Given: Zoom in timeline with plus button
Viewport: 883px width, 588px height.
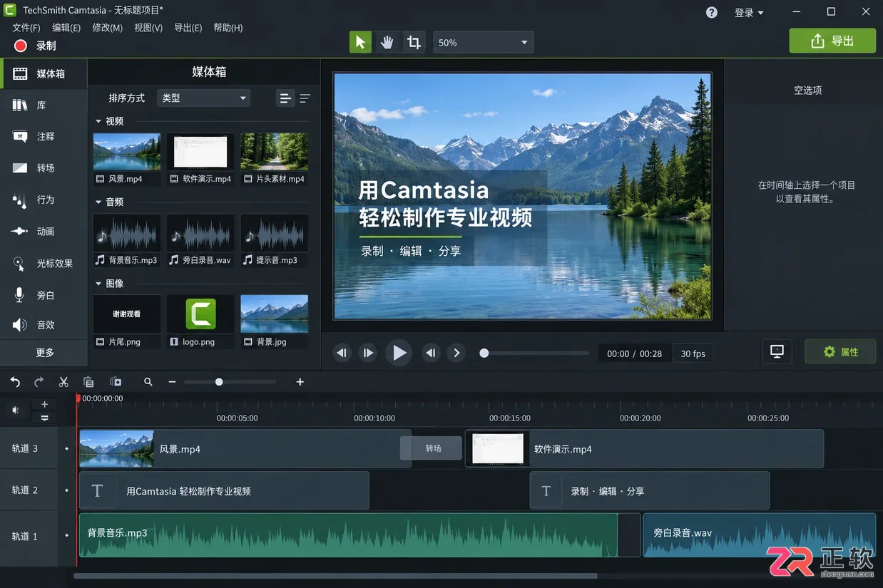Looking at the screenshot, I should (x=300, y=382).
